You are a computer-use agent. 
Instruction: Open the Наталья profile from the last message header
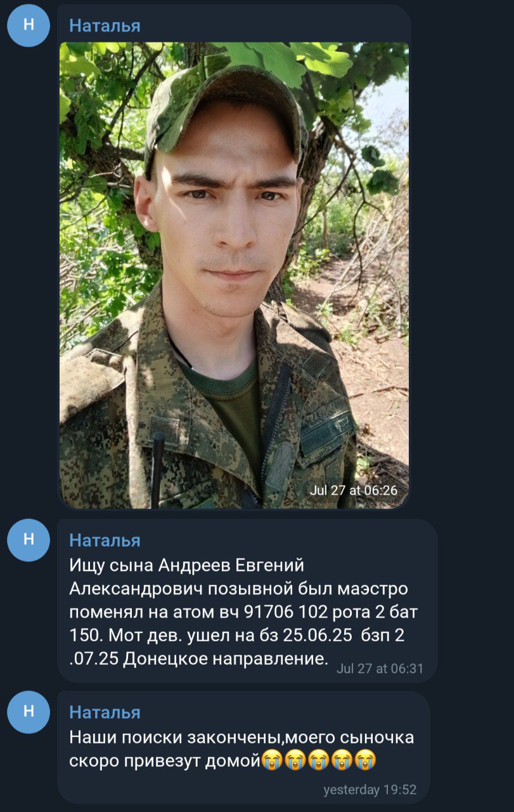105,712
